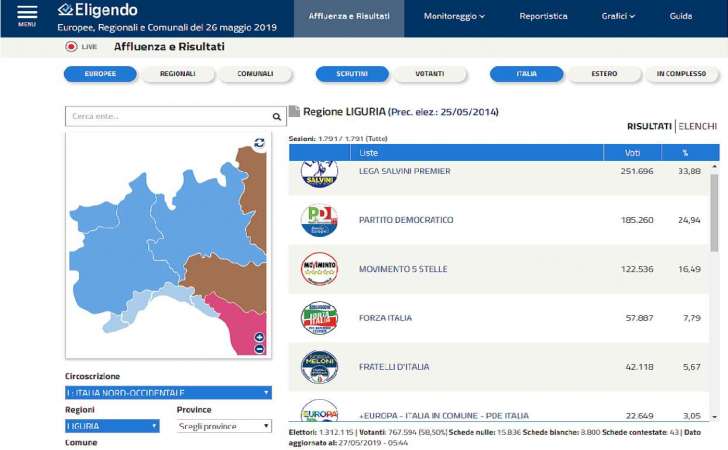Expand the Grafici dropdown menu
The width and height of the screenshot is (728, 450).
(x=618, y=16)
